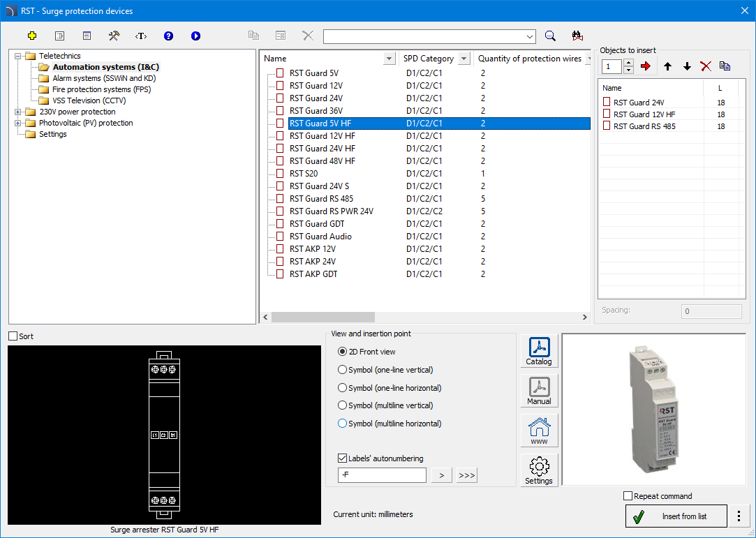756x538 pixels.
Task: Click the single > label increment button
Action: (442, 475)
